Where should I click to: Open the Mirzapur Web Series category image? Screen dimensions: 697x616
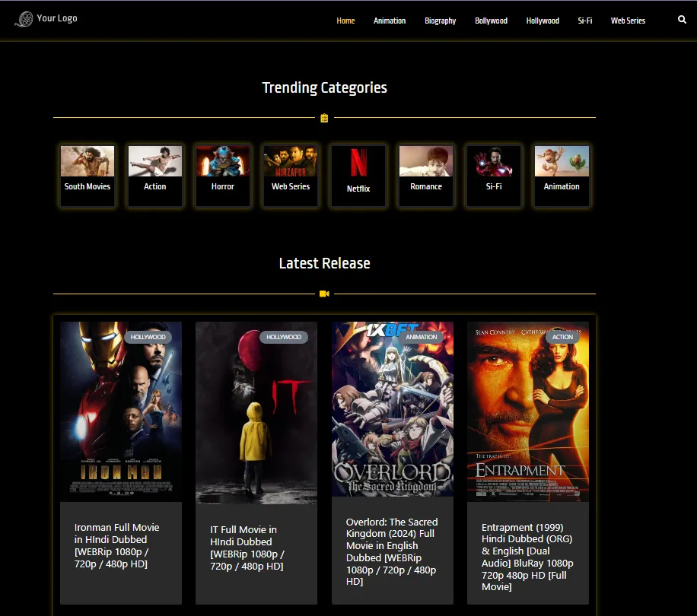(290, 161)
